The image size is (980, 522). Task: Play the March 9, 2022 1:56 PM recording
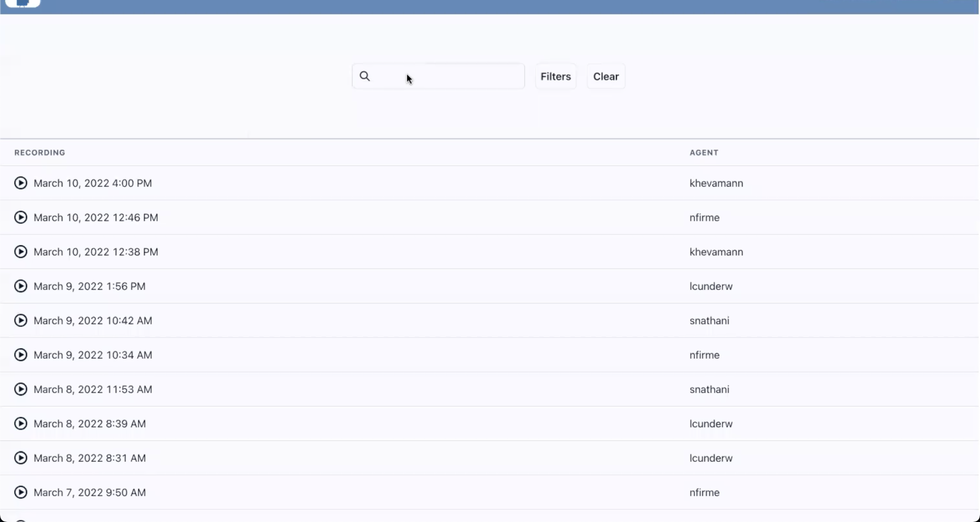pyautogui.click(x=20, y=286)
